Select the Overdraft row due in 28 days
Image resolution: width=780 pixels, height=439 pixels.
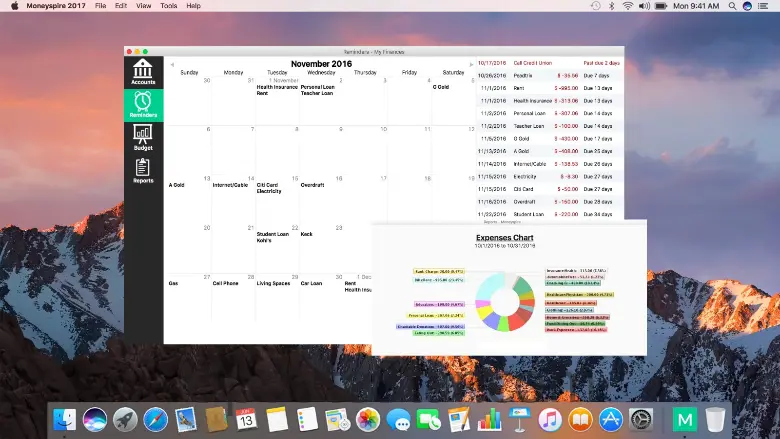click(550, 202)
